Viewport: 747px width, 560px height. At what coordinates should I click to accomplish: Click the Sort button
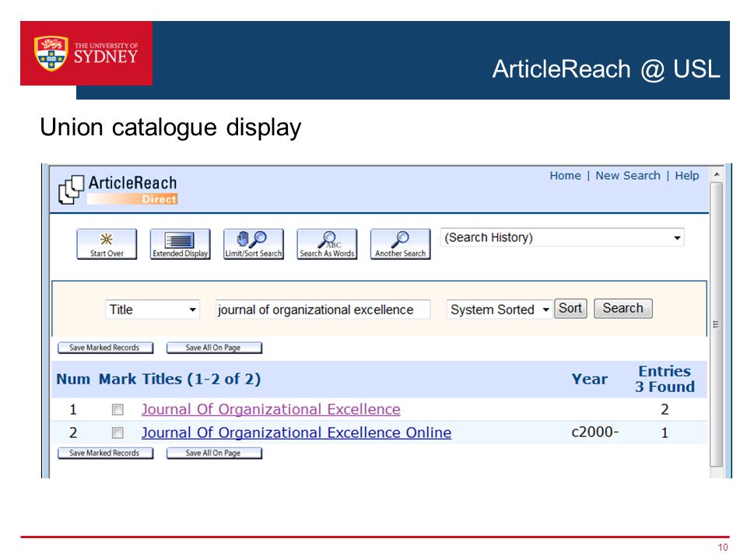click(570, 308)
